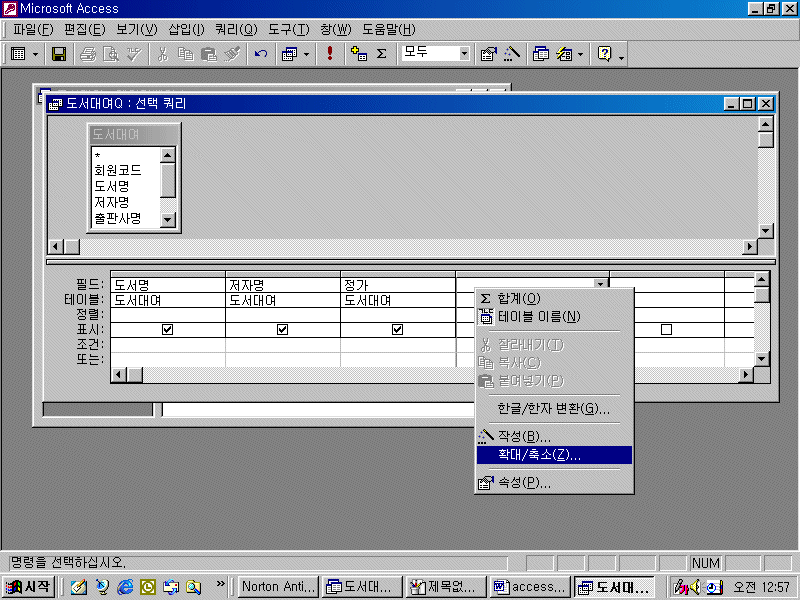Click the Cut scissors toolbar icon
Image resolution: width=800 pixels, height=600 pixels.
click(163, 54)
